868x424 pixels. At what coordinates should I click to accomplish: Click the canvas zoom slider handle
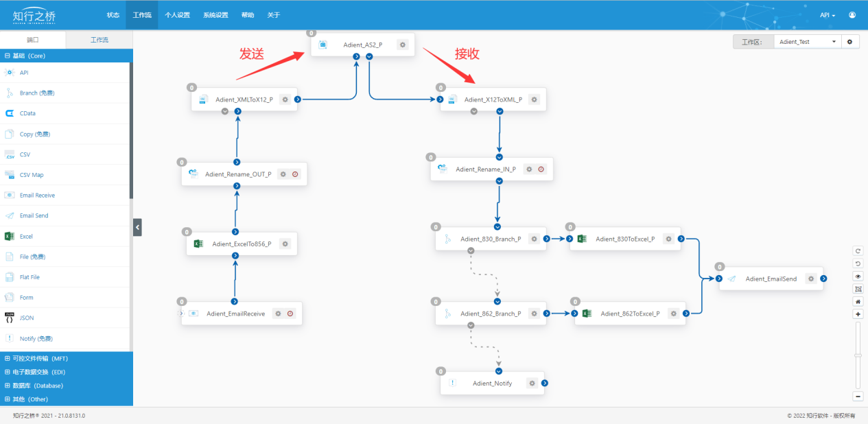click(858, 355)
